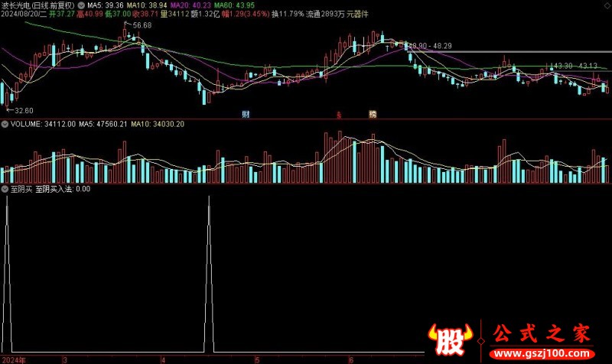Select the MA10: 38.94 label
612x364 pixels.
pos(147,5)
